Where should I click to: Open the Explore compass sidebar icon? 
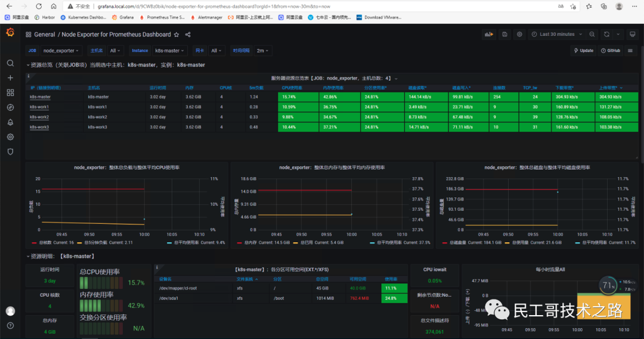(10, 107)
